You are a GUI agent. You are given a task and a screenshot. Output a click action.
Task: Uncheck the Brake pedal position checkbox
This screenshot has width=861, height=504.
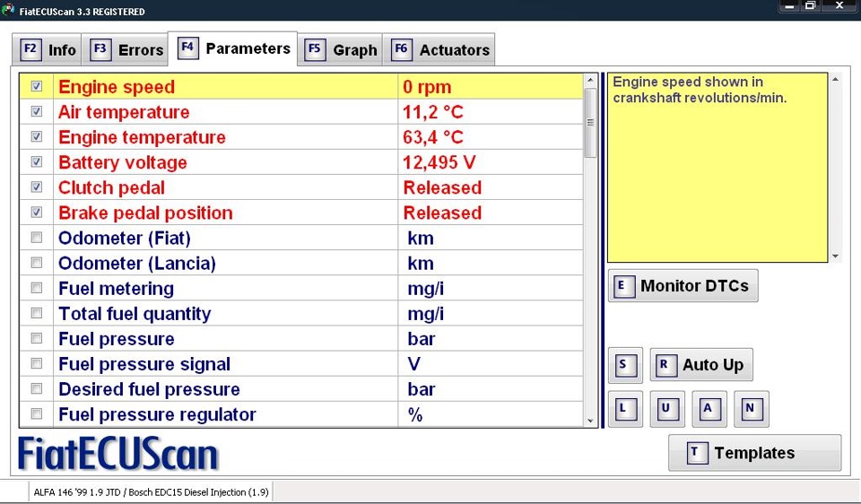(36, 212)
